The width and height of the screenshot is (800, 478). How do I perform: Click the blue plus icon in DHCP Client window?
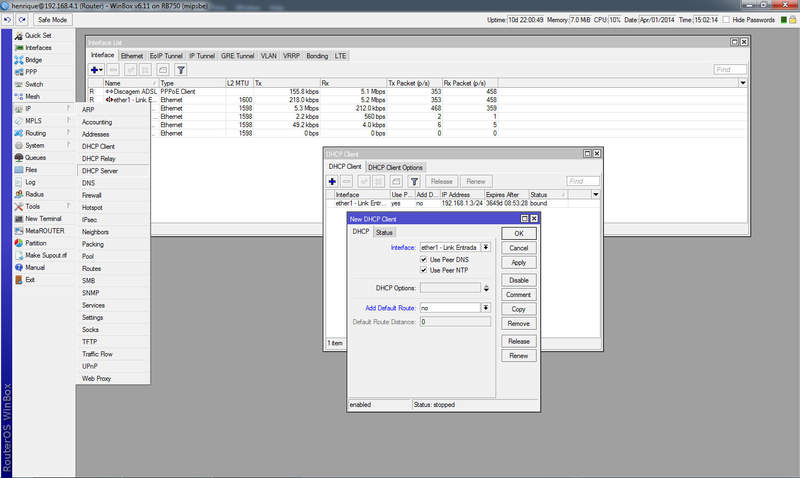(333, 181)
